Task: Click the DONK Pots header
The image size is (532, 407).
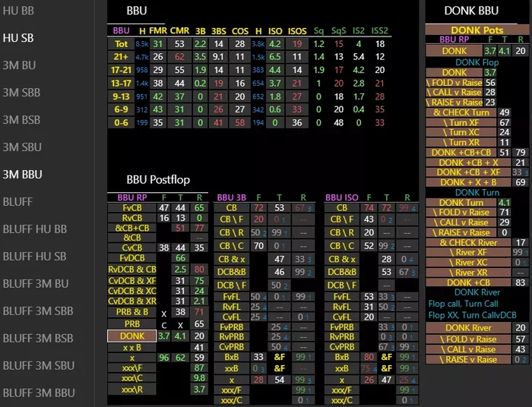Action: (477, 30)
